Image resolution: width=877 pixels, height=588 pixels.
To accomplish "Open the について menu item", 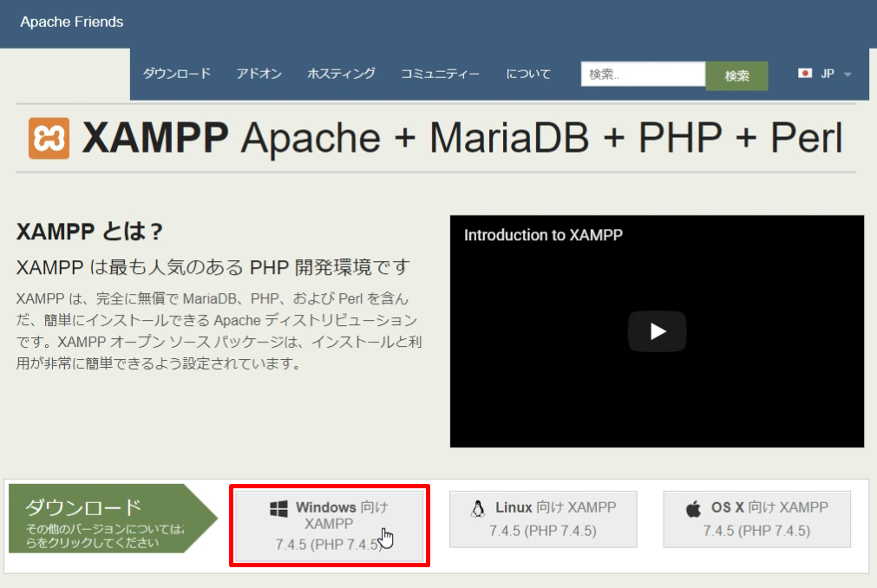I will point(528,74).
